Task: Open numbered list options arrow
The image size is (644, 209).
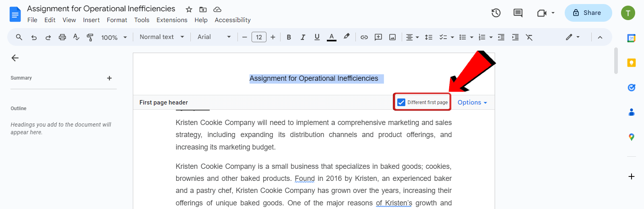Action: point(491,37)
